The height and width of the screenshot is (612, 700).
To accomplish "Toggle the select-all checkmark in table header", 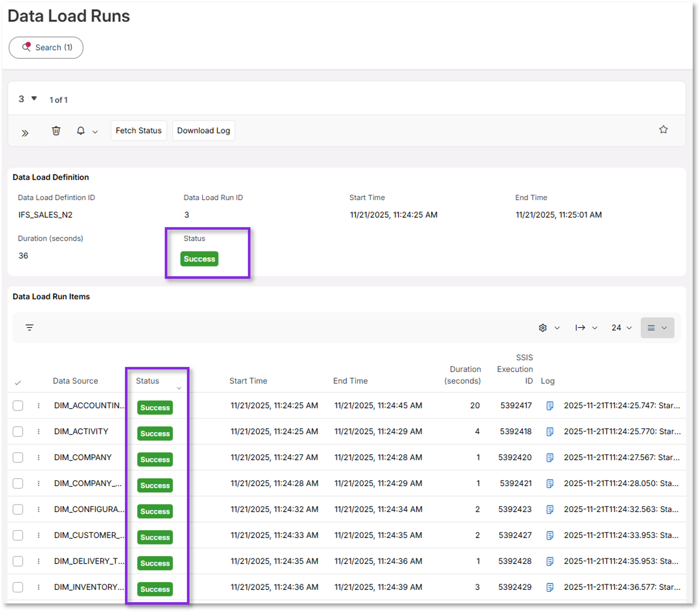I will (x=18, y=383).
